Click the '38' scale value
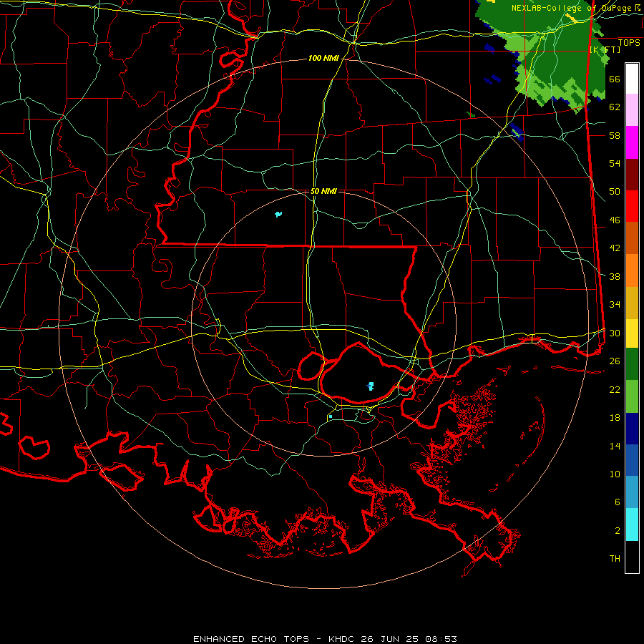644x644 pixels. point(615,276)
